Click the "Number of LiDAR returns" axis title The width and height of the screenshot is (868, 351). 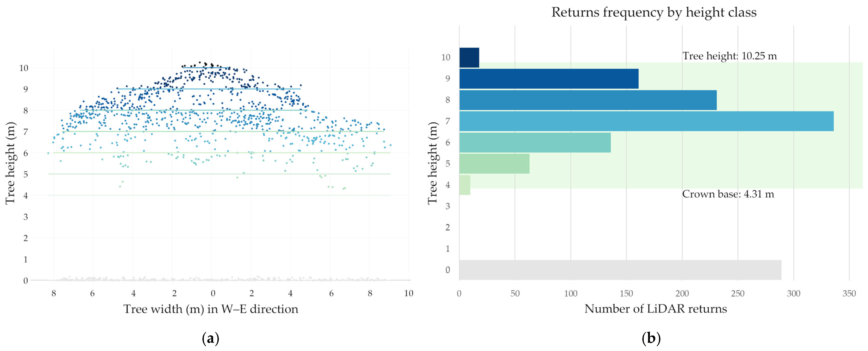pyautogui.click(x=655, y=309)
